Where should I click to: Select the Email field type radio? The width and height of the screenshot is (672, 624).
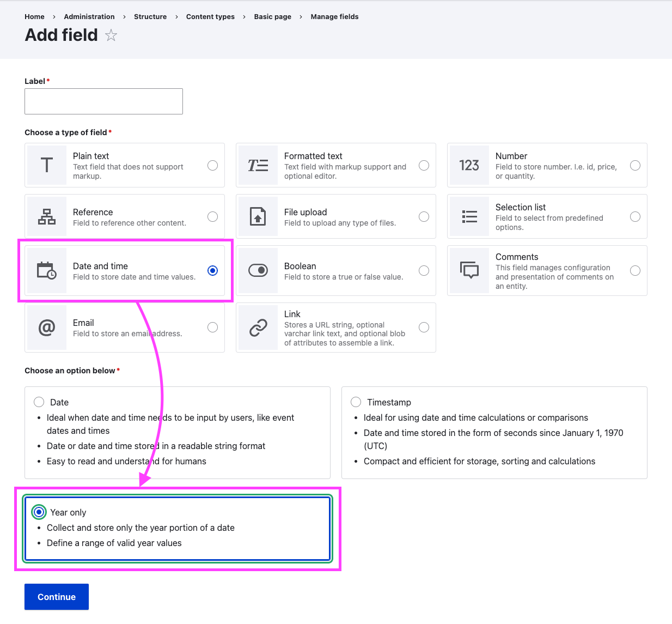pos(213,328)
